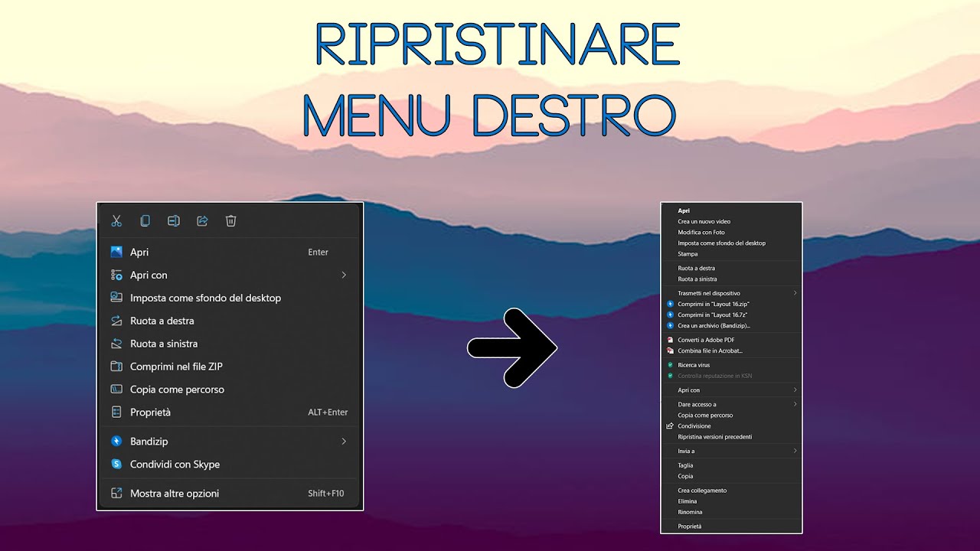The image size is (980, 551).
Task: Choose Ricerca virus
Action: point(694,365)
